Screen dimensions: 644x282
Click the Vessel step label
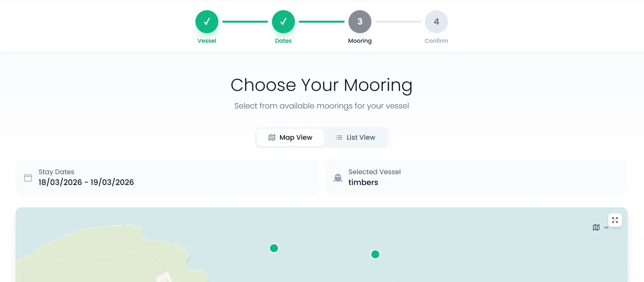tap(207, 41)
